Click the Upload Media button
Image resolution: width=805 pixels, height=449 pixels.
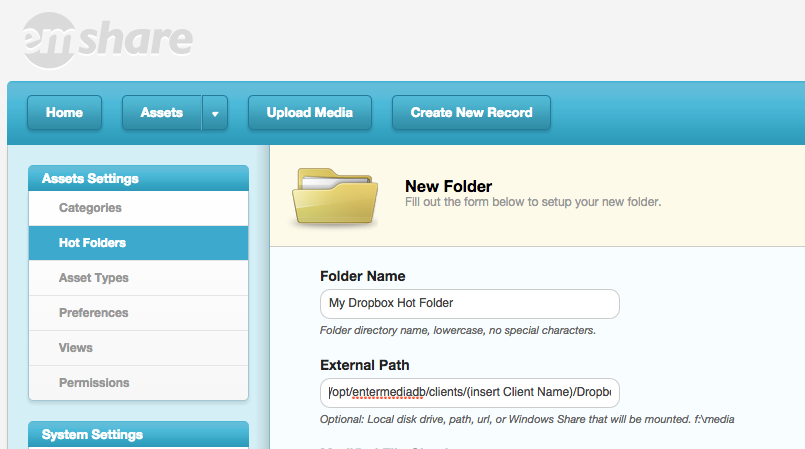tap(310, 113)
